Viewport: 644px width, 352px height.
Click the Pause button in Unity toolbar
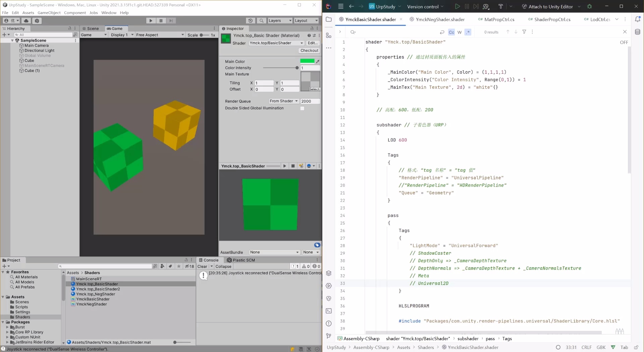(161, 20)
